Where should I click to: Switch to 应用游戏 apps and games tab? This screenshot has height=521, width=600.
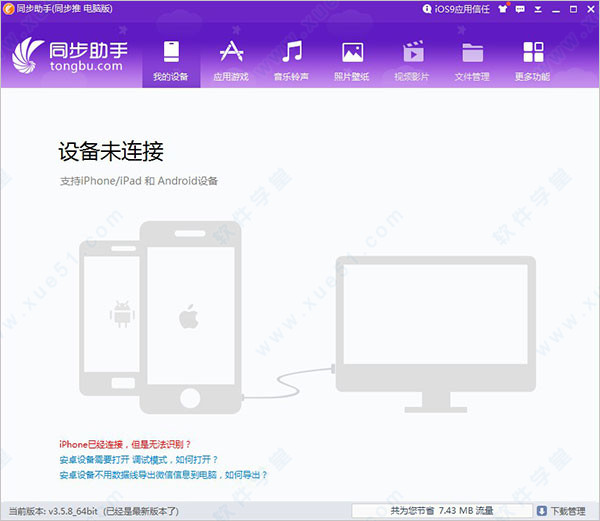(231, 61)
